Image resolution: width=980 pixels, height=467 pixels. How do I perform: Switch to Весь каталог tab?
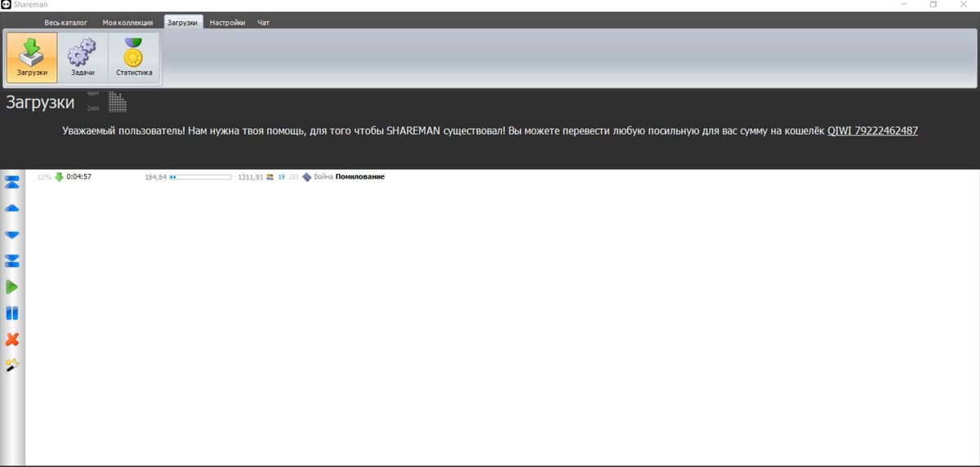pyautogui.click(x=66, y=23)
